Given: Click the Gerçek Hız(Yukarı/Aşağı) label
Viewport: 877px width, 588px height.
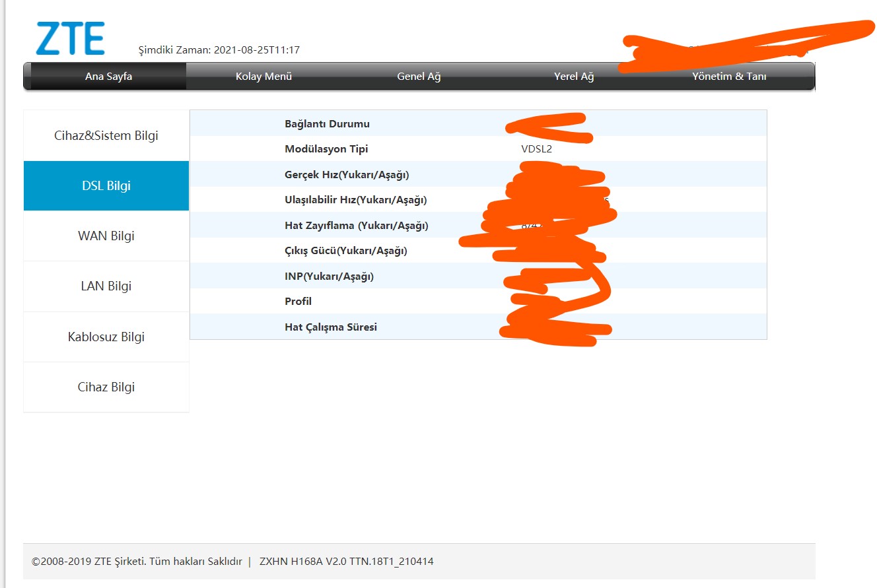Looking at the screenshot, I should point(347,175).
